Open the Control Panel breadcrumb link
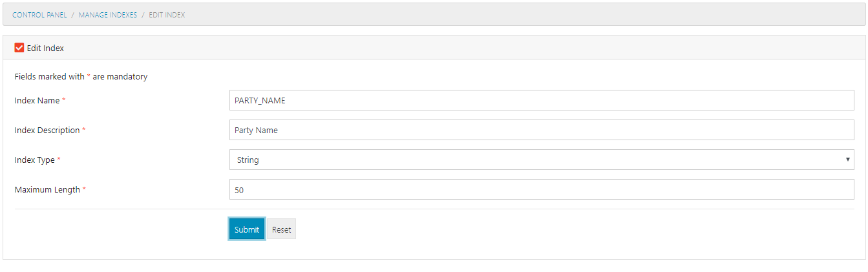The width and height of the screenshot is (868, 272). point(39,15)
